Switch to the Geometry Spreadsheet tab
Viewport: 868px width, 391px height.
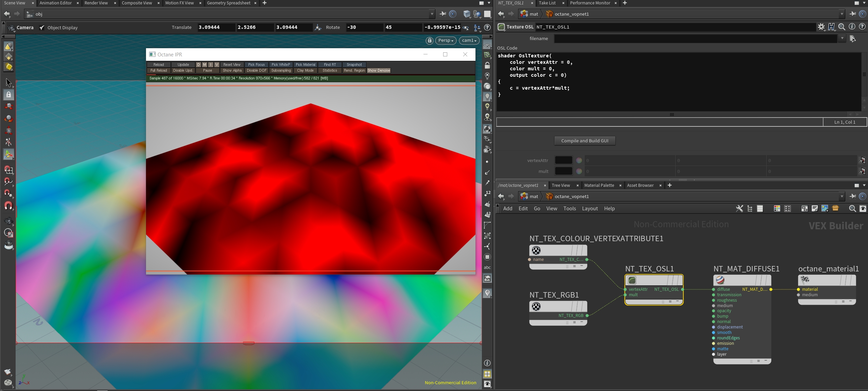[x=228, y=3]
